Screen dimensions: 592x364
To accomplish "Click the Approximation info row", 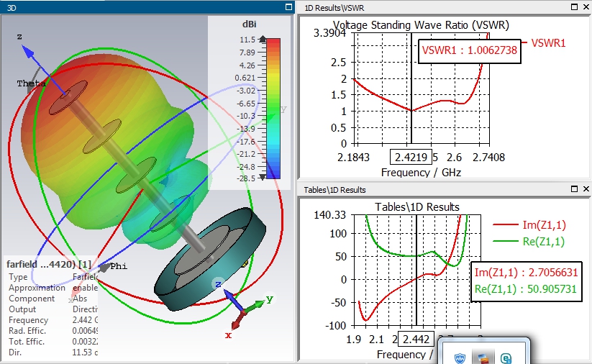I will [53, 288].
